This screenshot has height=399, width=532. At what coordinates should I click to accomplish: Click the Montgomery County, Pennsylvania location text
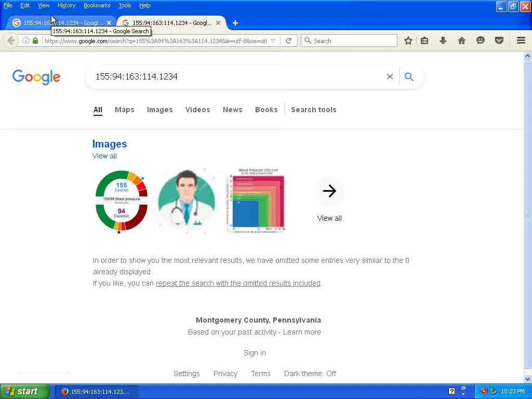click(258, 320)
